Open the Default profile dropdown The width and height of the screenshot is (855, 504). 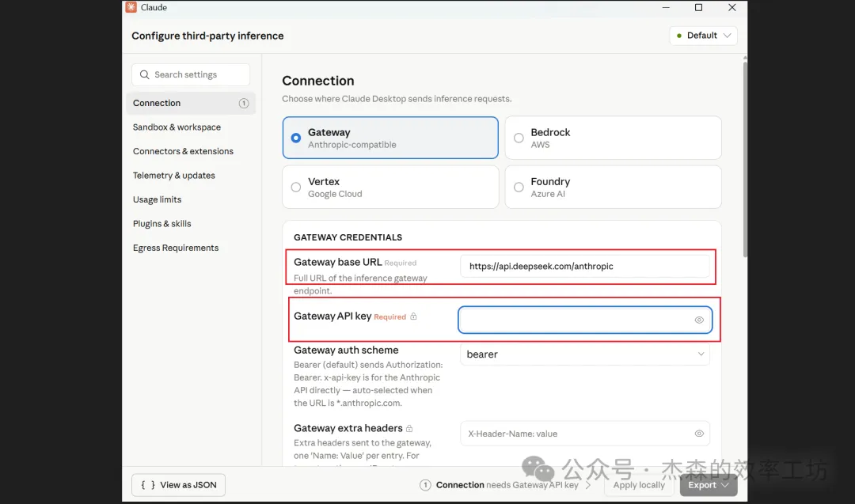coord(703,36)
